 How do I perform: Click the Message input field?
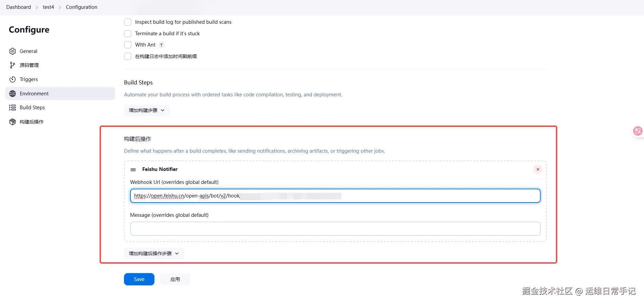click(x=335, y=229)
